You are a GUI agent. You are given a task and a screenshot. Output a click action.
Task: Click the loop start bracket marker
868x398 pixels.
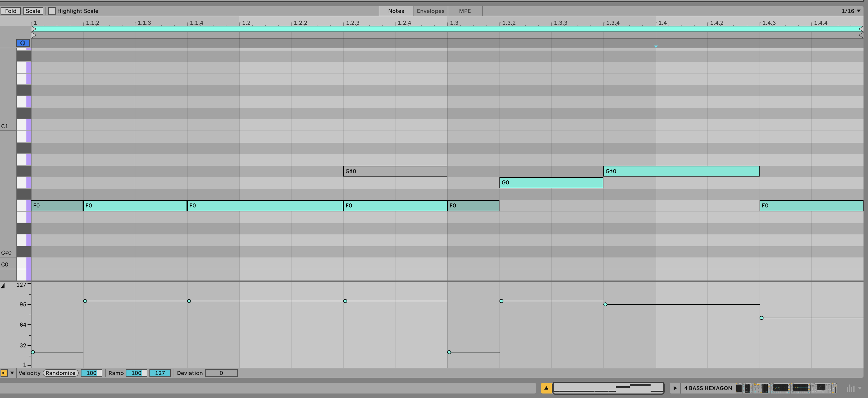click(x=34, y=29)
